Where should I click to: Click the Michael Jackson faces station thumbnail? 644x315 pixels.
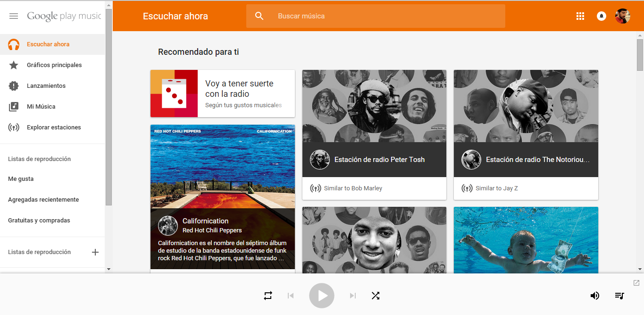[374, 240]
